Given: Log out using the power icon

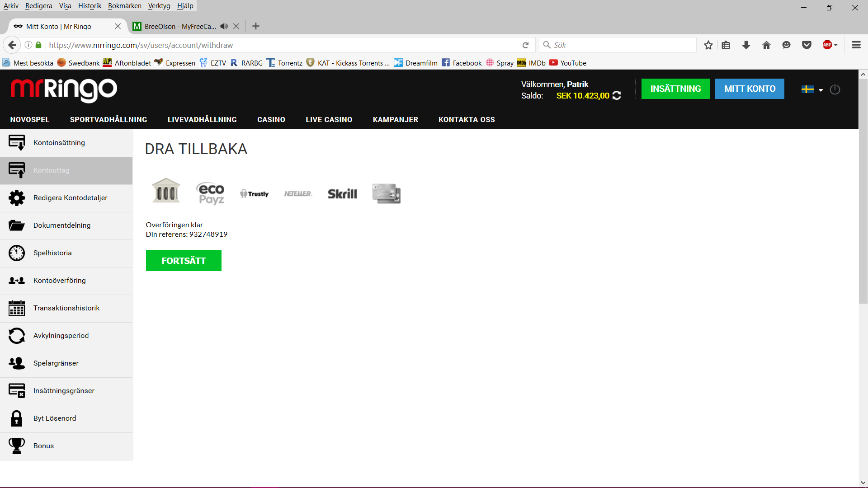Looking at the screenshot, I should pyautogui.click(x=835, y=89).
